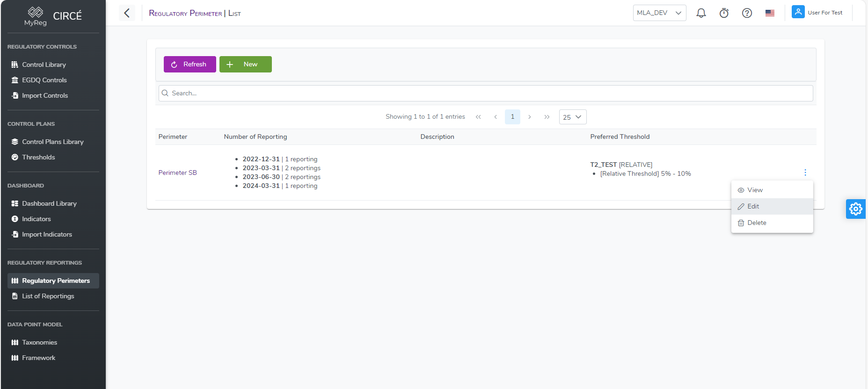Open the three-dot row actions menu
The image size is (868, 389).
click(x=805, y=173)
